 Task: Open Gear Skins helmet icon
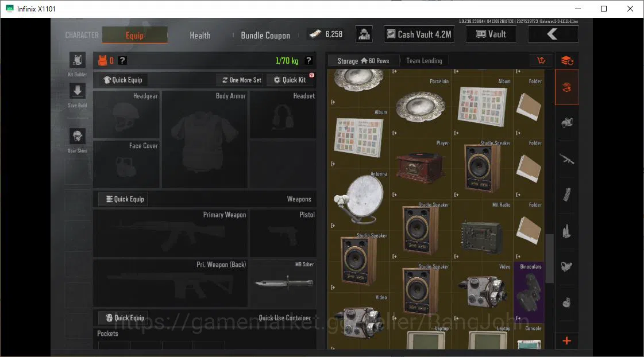click(77, 136)
